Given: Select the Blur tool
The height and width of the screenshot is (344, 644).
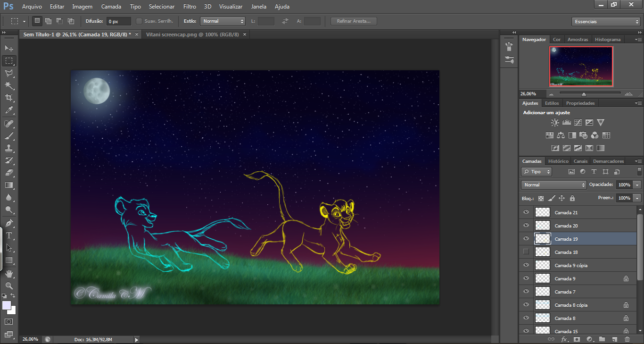Looking at the screenshot, I should point(9,197).
